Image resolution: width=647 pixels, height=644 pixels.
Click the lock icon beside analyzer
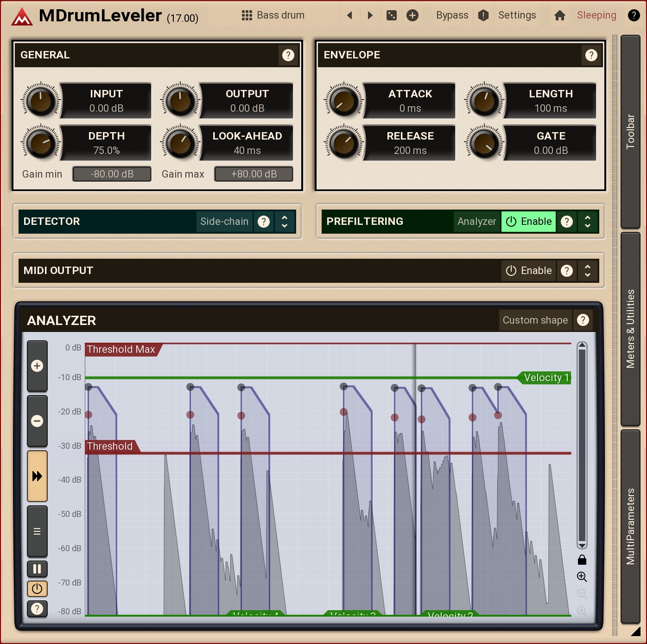[582, 560]
